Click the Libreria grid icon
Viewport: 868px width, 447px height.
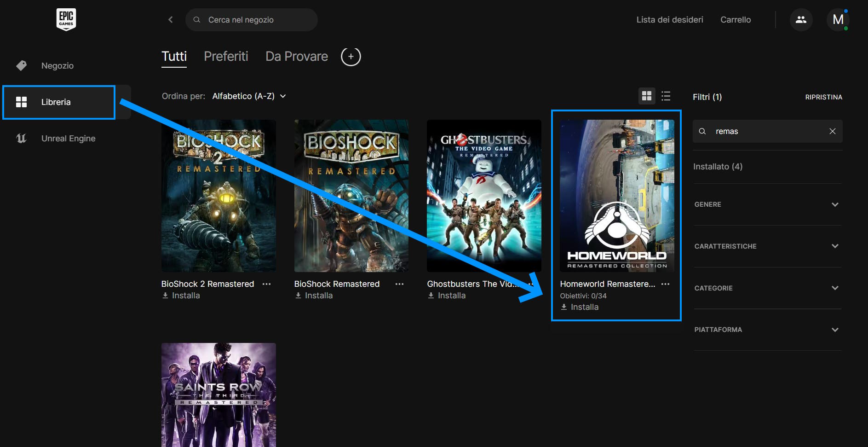pos(22,102)
